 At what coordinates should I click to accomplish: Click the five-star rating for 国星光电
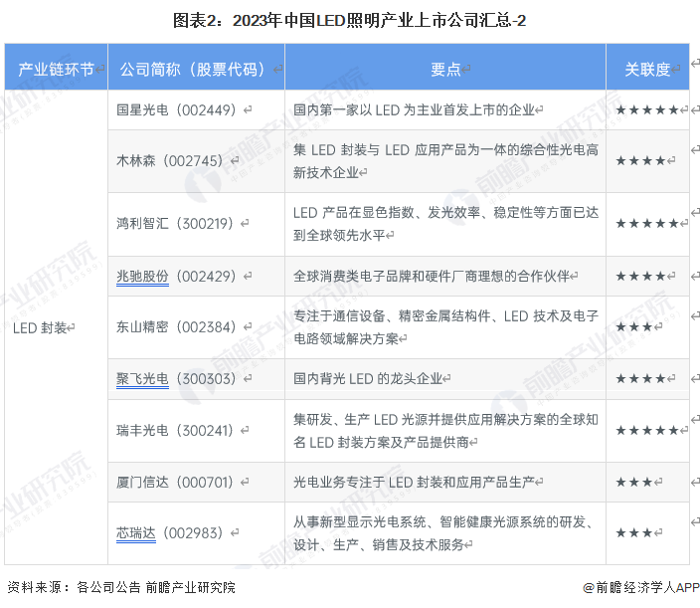(x=647, y=109)
